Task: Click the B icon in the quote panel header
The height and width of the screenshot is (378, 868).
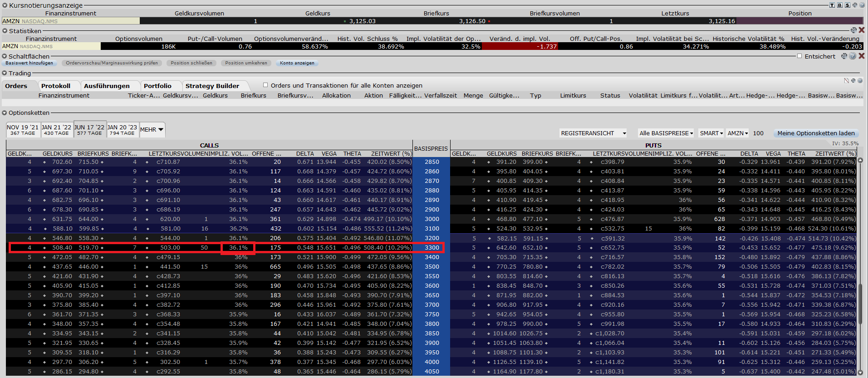Action: point(839,5)
